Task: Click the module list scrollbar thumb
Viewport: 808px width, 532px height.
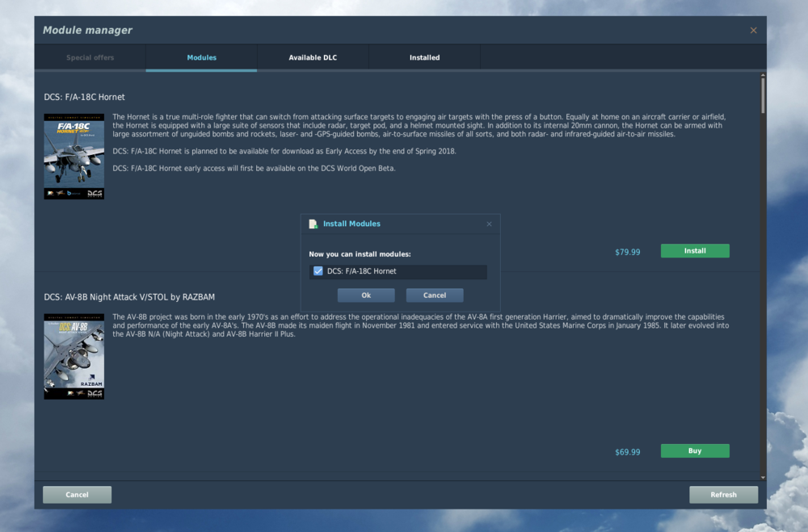Action: tap(763, 96)
